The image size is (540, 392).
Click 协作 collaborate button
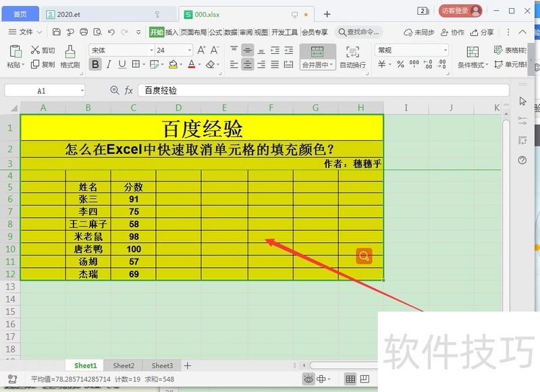453,32
